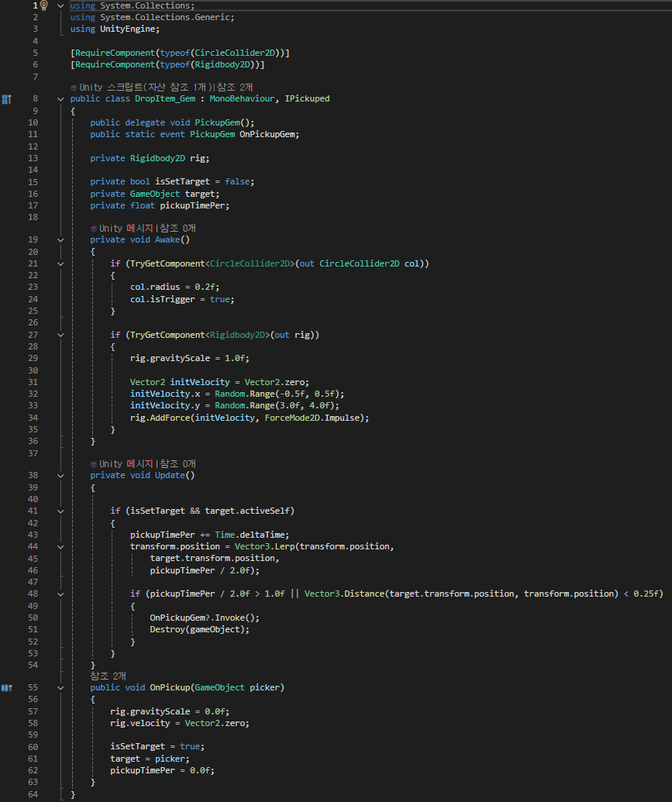Collapse the using directives block at line 1
This screenshot has width=672, height=802.
coord(60,6)
